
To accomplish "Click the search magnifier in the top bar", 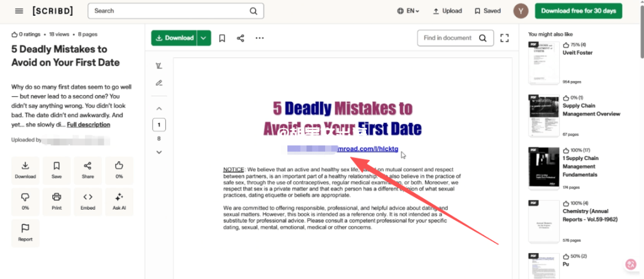I will pos(253,11).
